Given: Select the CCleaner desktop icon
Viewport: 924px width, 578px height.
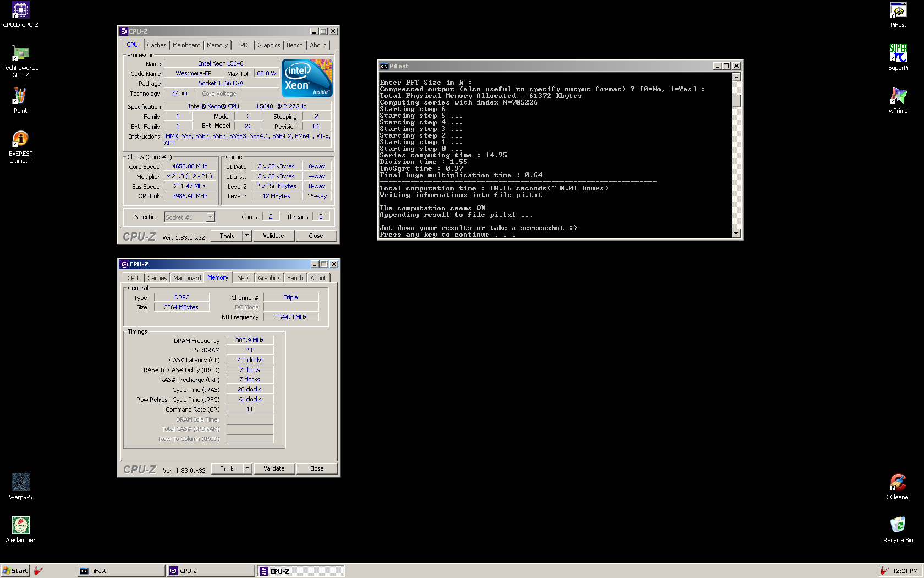Looking at the screenshot, I should [898, 487].
